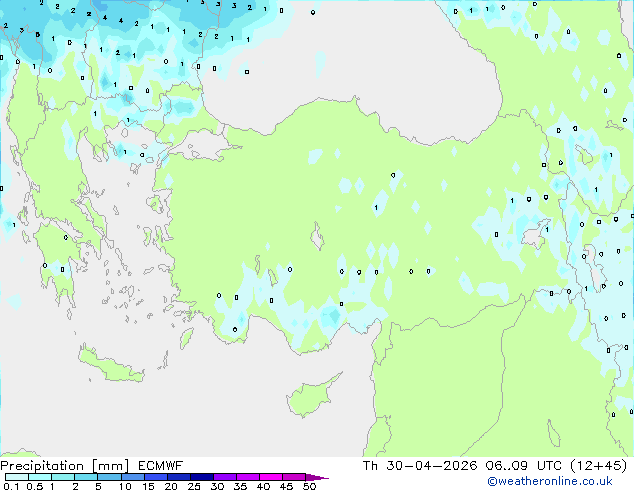
Task: Click legend swatch between 2 and 5
Action: pyautogui.click(x=86, y=477)
